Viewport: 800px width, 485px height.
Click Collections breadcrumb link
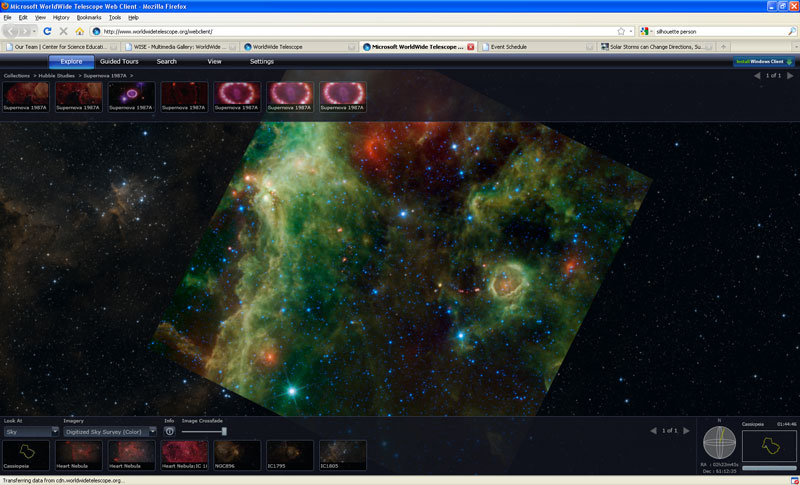coord(16,75)
